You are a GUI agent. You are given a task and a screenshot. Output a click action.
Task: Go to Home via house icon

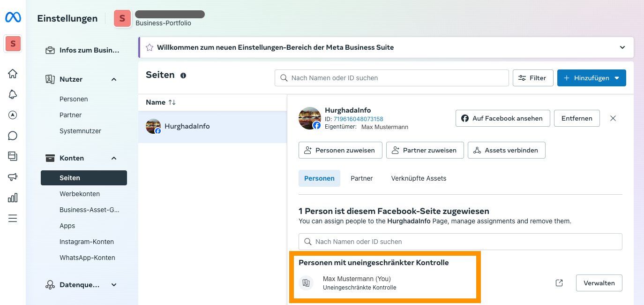pos(13,74)
